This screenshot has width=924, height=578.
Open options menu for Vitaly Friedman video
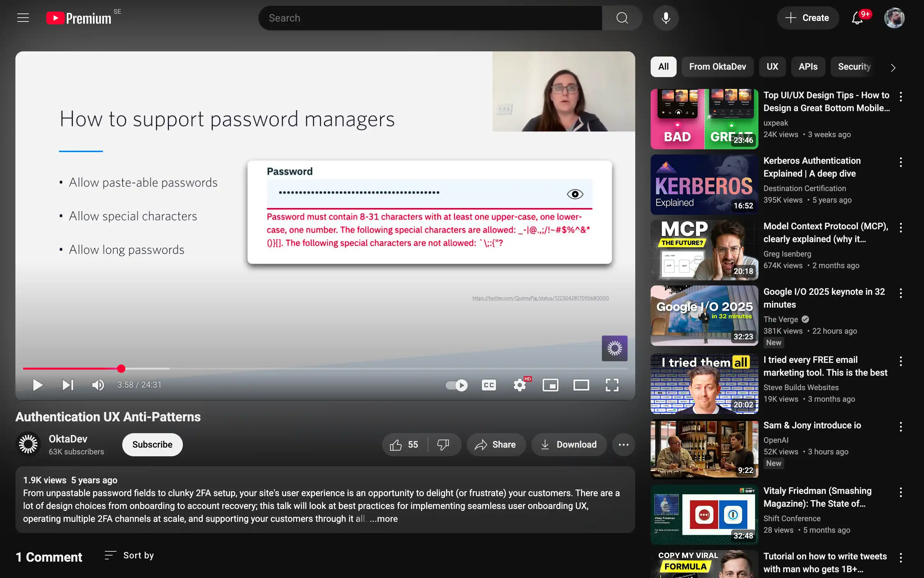(901, 492)
